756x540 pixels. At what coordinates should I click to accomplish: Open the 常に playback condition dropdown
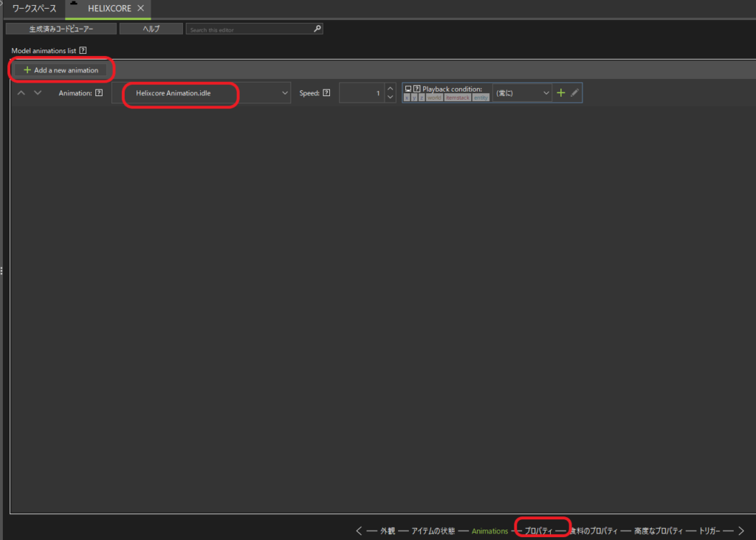pos(522,93)
